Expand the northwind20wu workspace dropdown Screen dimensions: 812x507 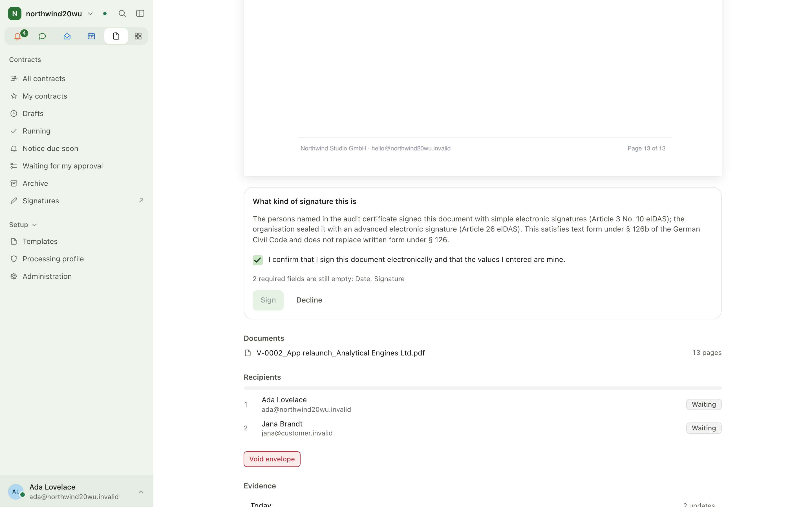pyautogui.click(x=90, y=14)
